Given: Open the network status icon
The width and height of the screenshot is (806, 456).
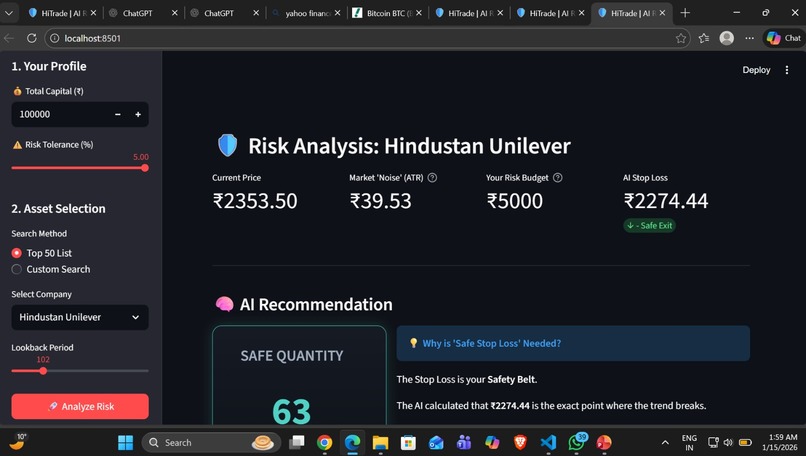Looking at the screenshot, I should (713, 443).
